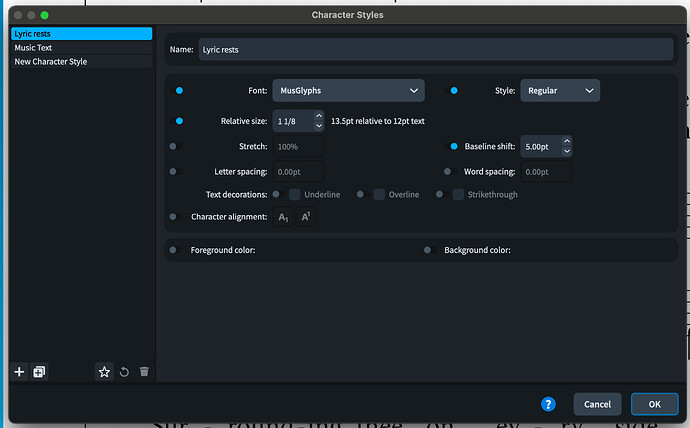Delete the selected character style with trash icon

[144, 372]
